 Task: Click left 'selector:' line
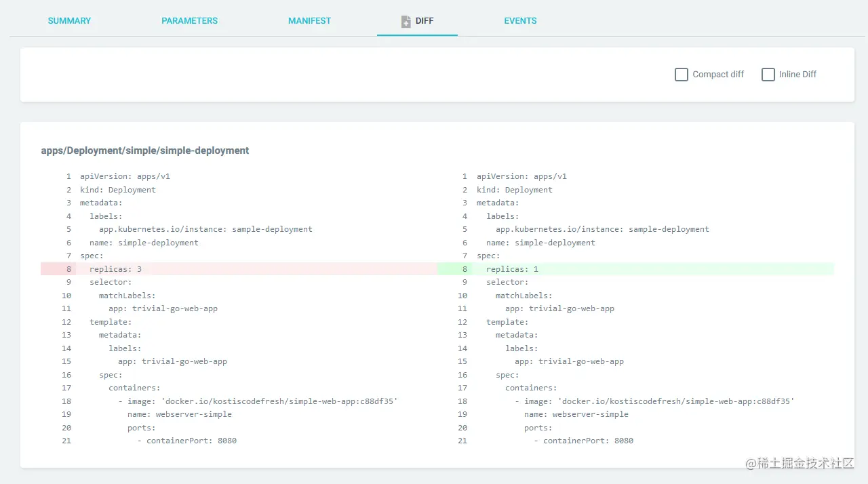(x=111, y=282)
